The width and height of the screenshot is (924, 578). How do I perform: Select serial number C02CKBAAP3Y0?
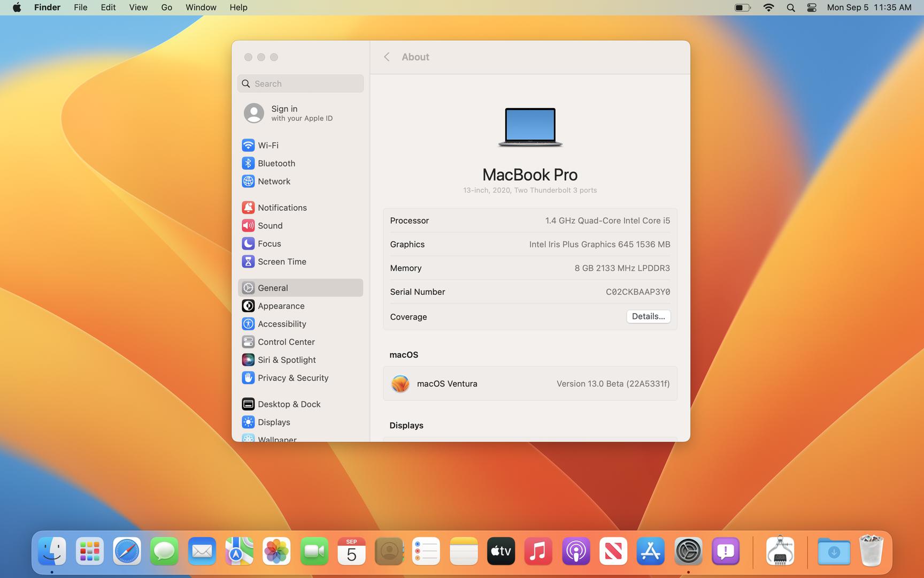(x=637, y=292)
